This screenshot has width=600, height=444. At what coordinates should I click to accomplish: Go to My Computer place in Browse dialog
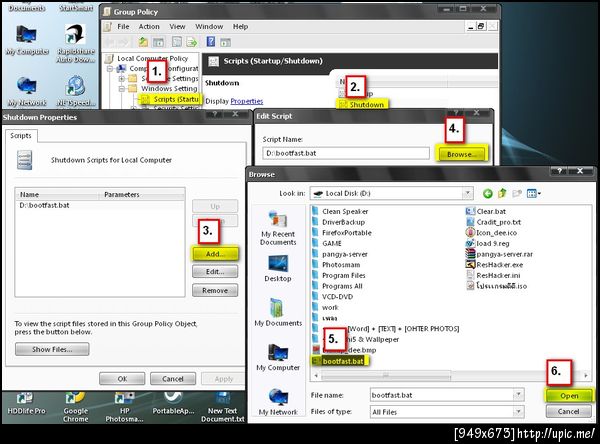pyautogui.click(x=278, y=357)
